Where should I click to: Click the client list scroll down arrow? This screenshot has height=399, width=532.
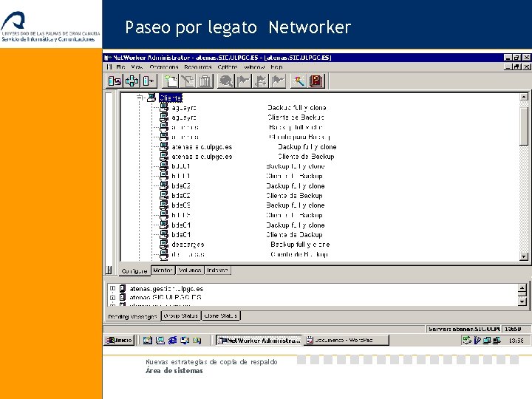pyautogui.click(x=524, y=257)
